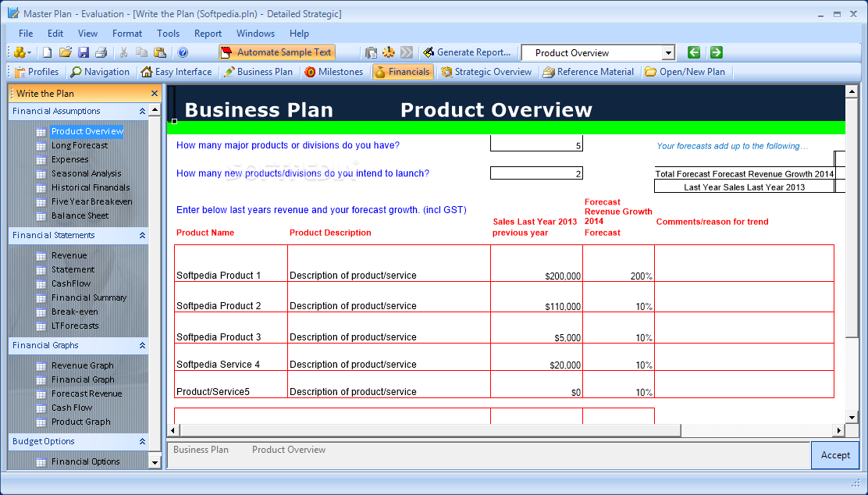Open Reference Material section
Viewport: 868px width, 495px height.
[x=589, y=72]
